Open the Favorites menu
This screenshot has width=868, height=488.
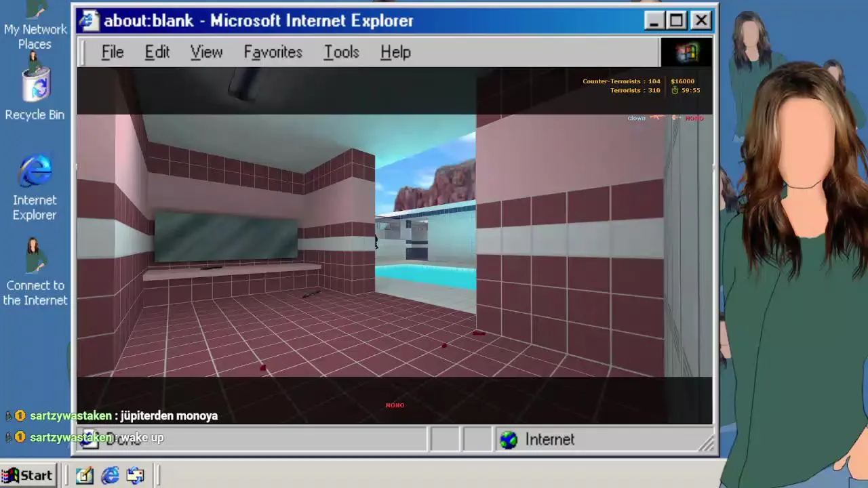point(273,52)
